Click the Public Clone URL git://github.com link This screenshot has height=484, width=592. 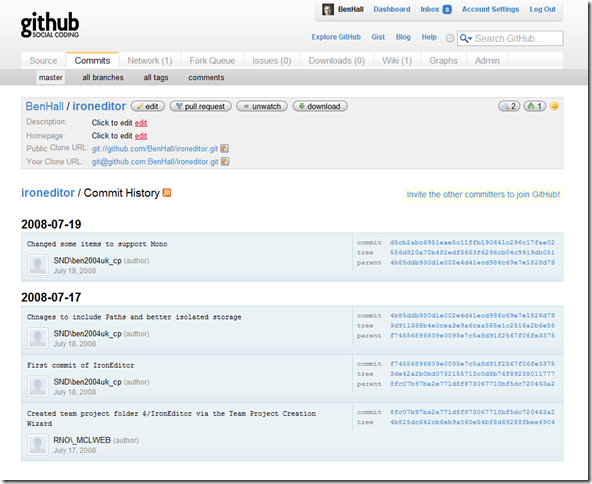tap(155, 149)
